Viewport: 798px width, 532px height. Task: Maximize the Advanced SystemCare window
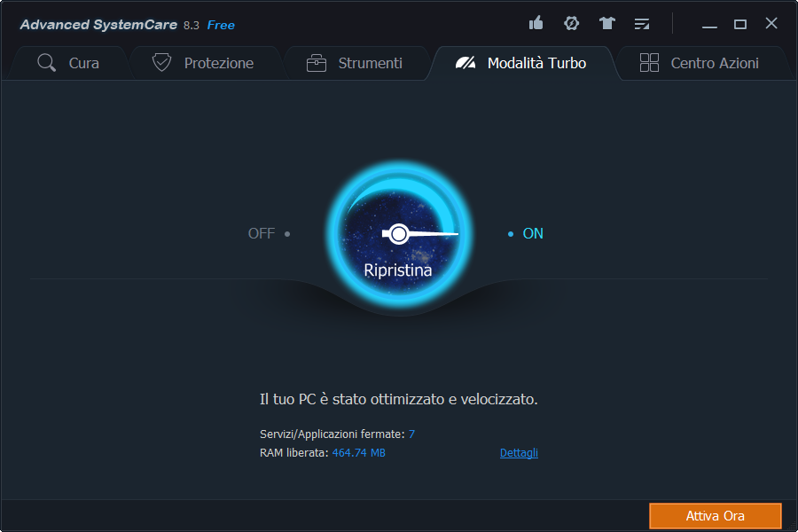pyautogui.click(x=740, y=24)
